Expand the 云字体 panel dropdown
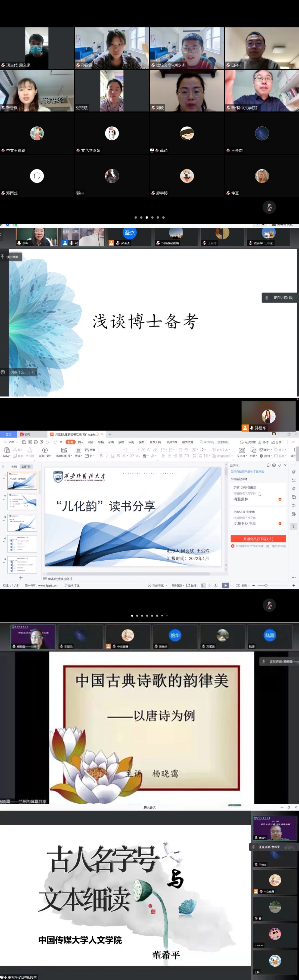The width and height of the screenshot is (299, 980). (235, 465)
